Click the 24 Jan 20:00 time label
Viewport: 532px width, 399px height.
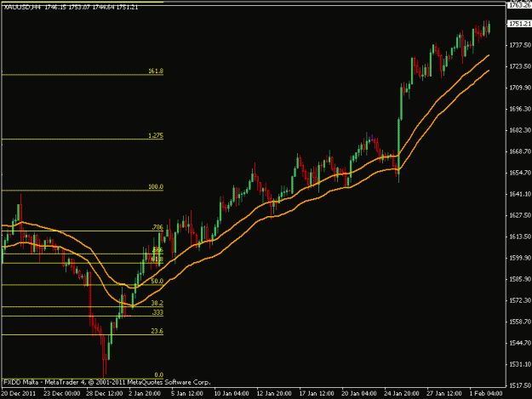click(402, 394)
